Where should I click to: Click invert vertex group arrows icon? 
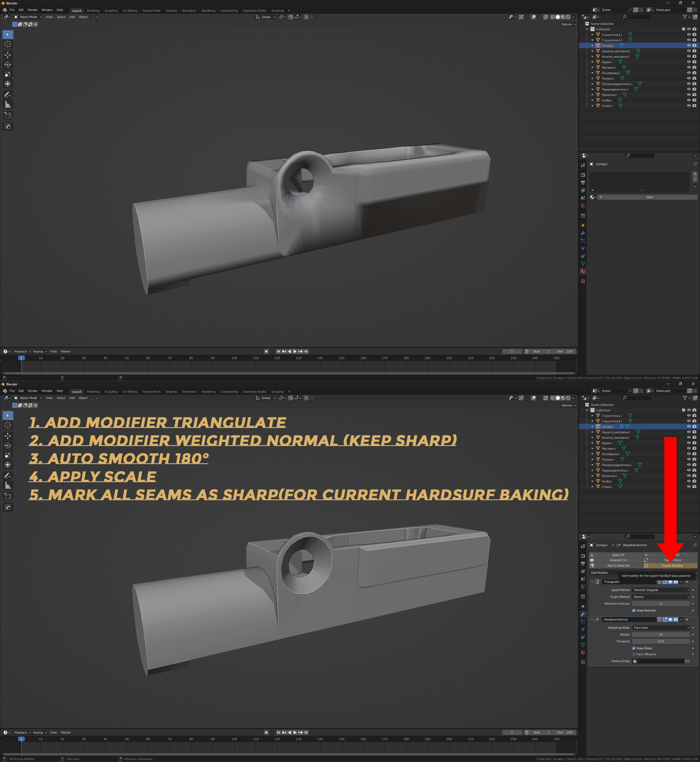click(x=687, y=661)
